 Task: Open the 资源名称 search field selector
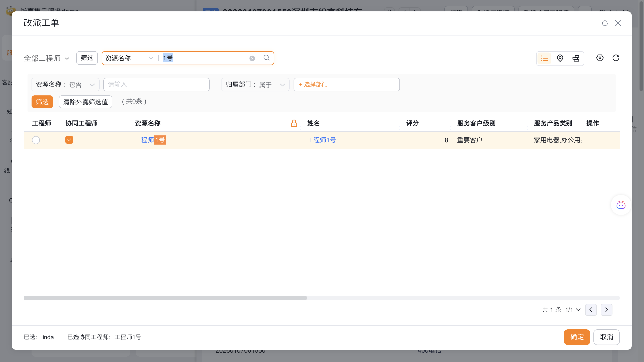129,58
